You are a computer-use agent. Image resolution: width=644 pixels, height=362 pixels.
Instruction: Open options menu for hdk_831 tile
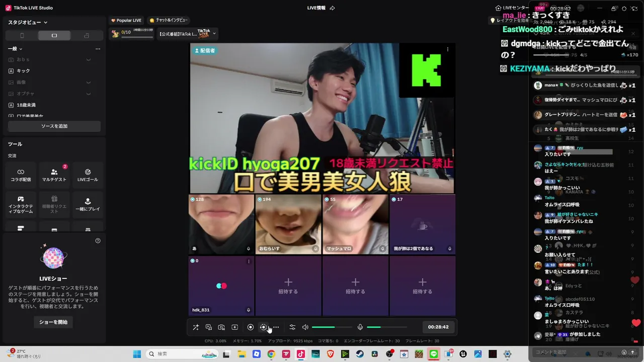coord(249,261)
